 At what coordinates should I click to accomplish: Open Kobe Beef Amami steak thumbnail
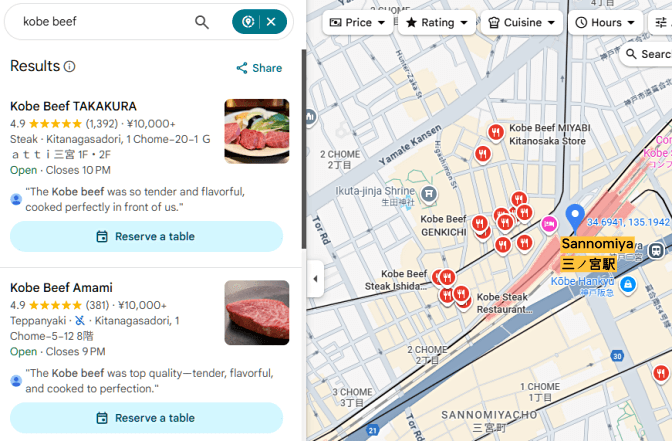click(x=257, y=313)
